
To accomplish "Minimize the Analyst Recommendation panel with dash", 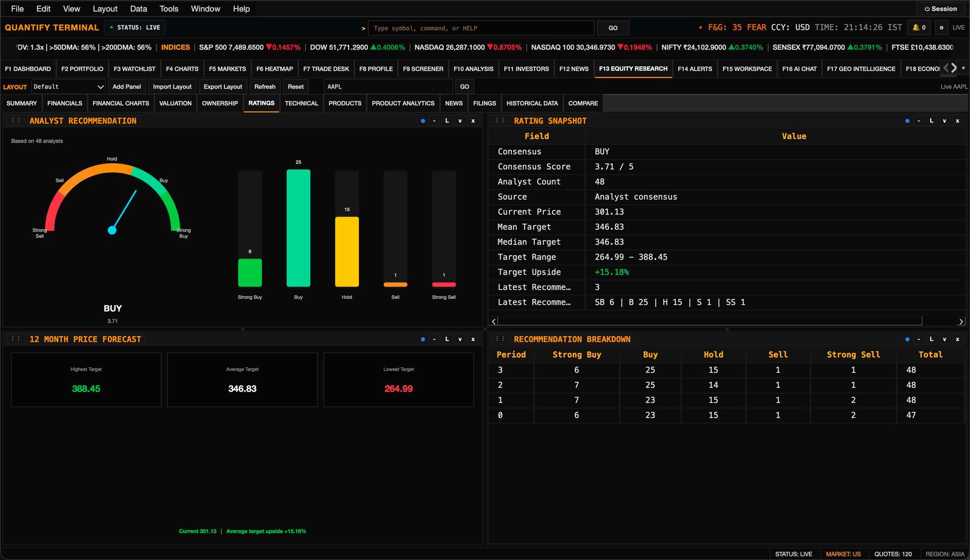I will click(434, 121).
